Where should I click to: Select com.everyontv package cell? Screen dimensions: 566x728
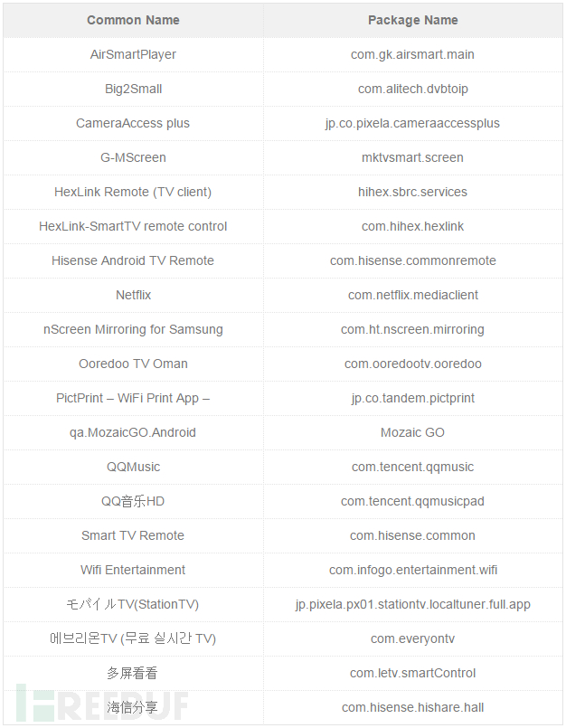(x=413, y=638)
